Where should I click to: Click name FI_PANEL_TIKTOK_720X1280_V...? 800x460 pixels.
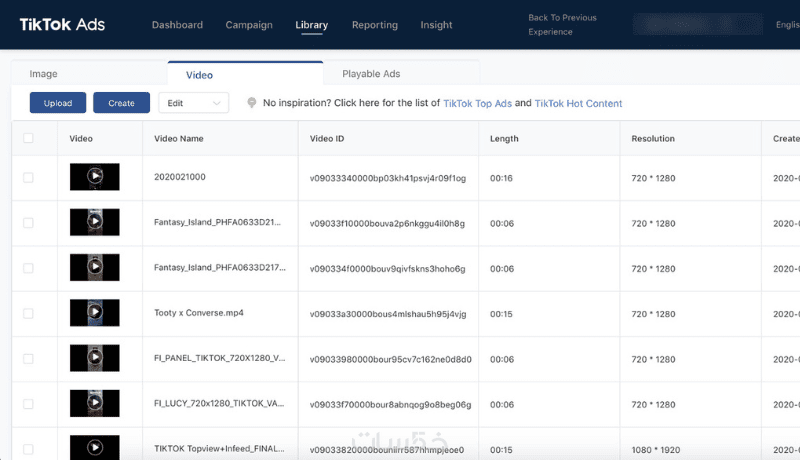(219, 358)
